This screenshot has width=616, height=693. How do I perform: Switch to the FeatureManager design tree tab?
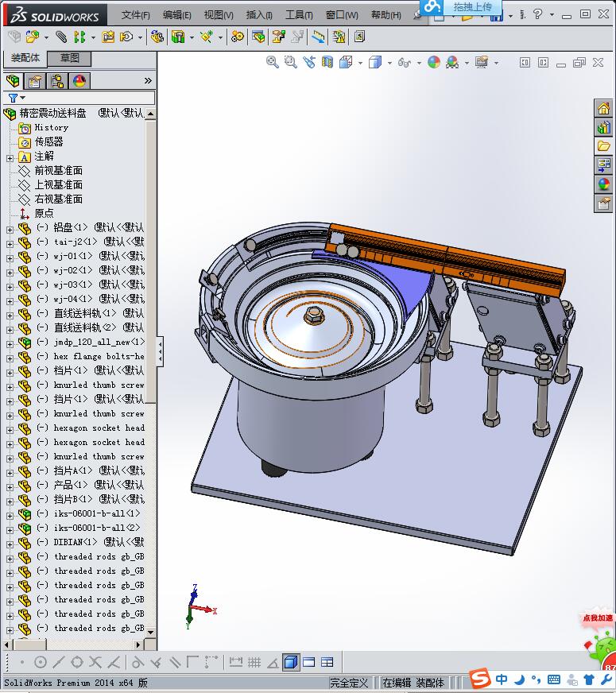tap(13, 81)
